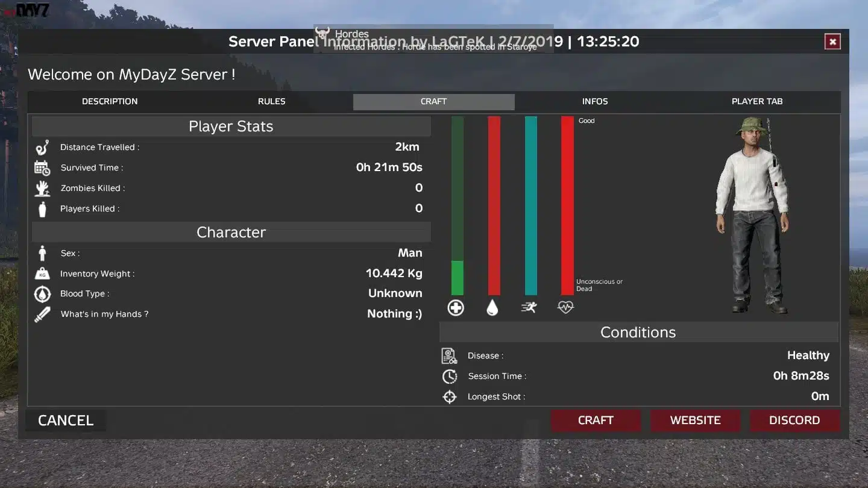Click the Players Killed '0' value
The width and height of the screenshot is (868, 488).
[x=419, y=208]
